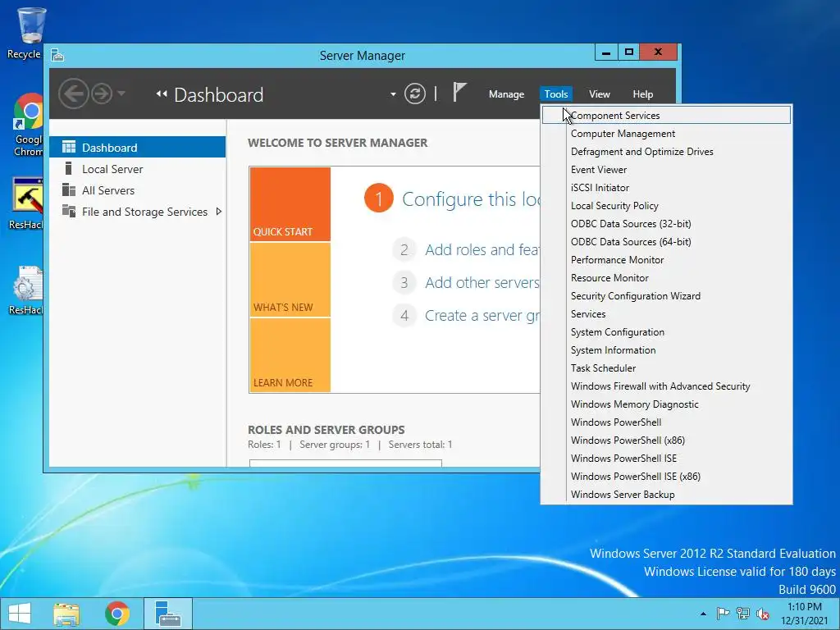Select File and Storage Services
This screenshot has height=630, width=840.
tap(137, 212)
